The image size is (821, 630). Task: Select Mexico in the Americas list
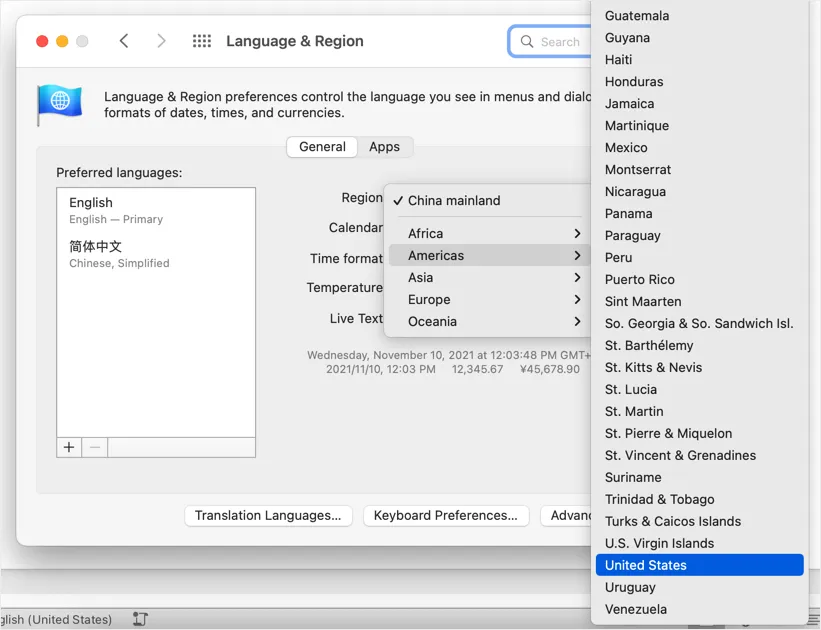pos(626,147)
